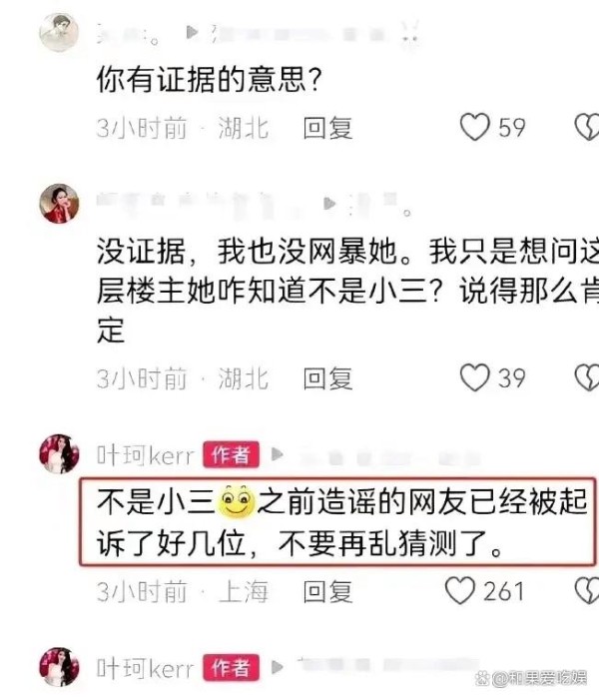
Task: Like the comment with 59 likes
Action: [x=475, y=127]
